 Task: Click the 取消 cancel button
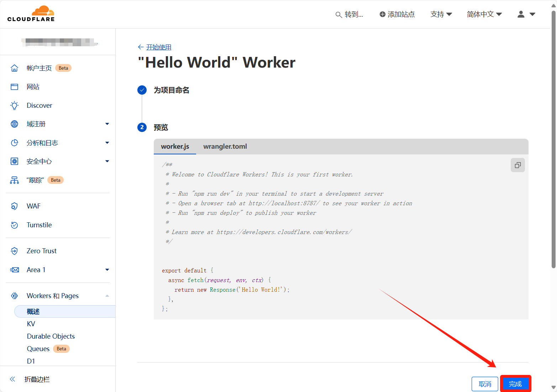485,384
